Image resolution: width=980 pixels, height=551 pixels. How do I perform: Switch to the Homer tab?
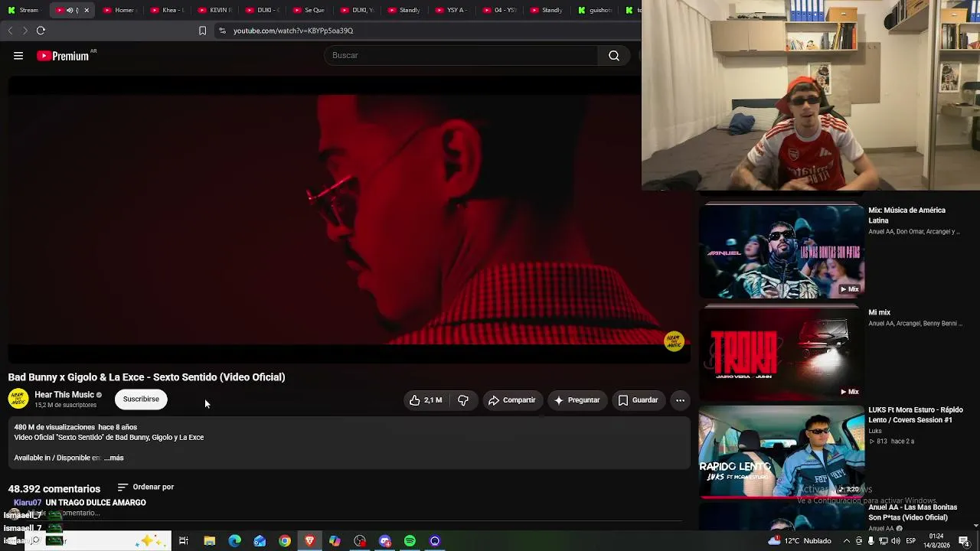(x=120, y=10)
